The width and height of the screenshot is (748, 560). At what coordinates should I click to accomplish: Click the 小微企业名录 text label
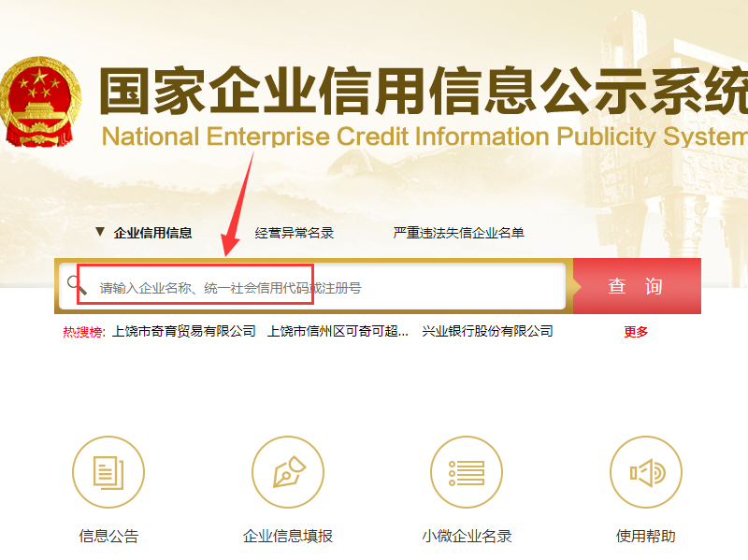coord(467,536)
